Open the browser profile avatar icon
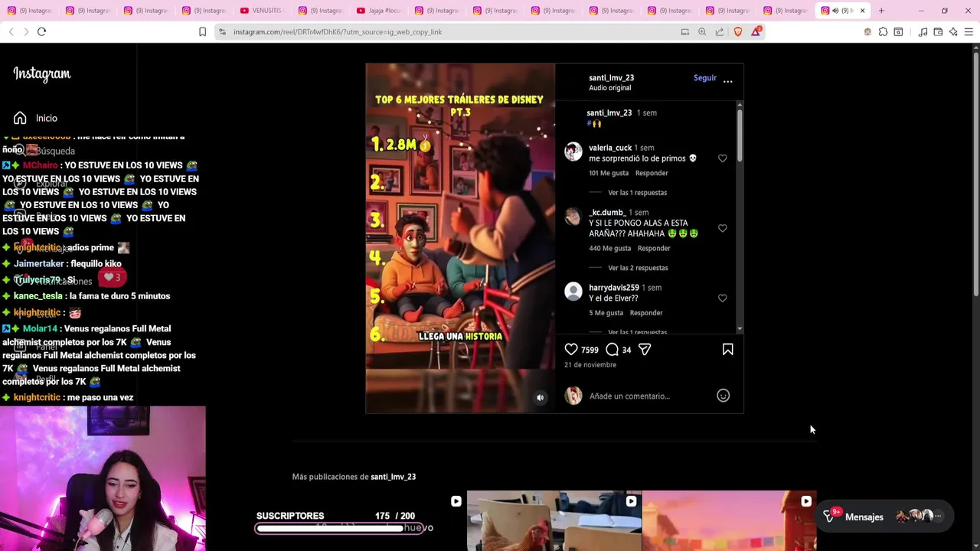980x551 pixels. point(867,31)
